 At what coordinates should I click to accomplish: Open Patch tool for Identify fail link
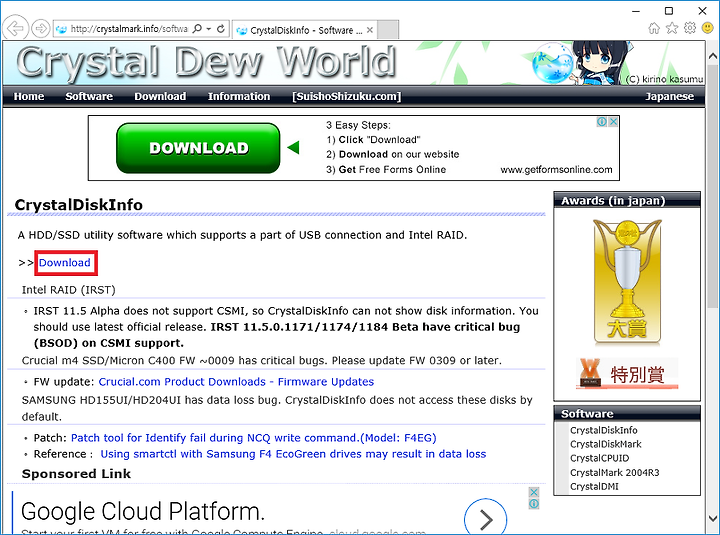pyautogui.click(x=253, y=438)
